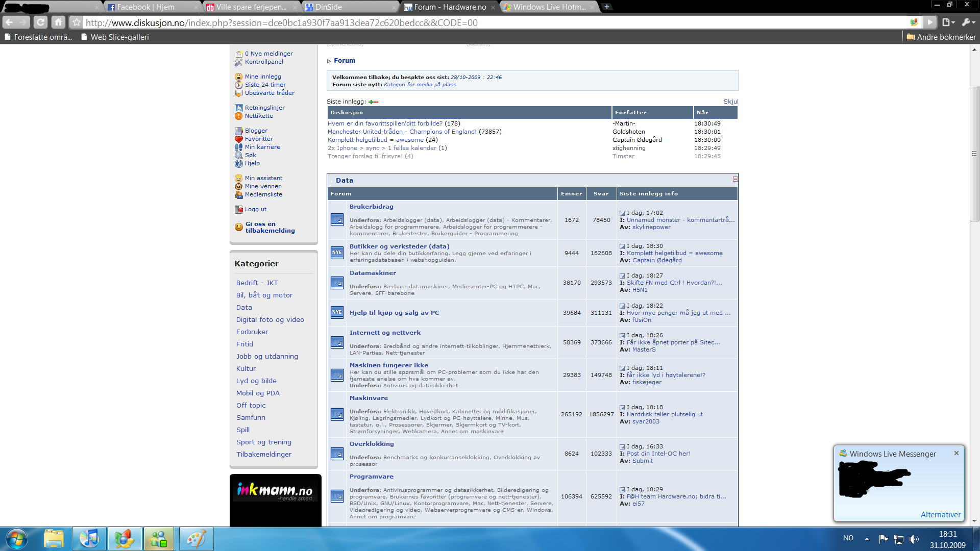This screenshot has height=551, width=980.
Task: Click the Min assistent icon
Action: click(x=238, y=179)
